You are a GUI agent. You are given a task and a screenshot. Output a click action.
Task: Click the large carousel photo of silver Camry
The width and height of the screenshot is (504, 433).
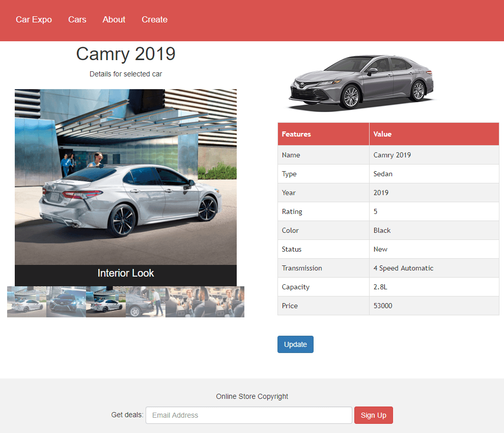pyautogui.click(x=126, y=177)
